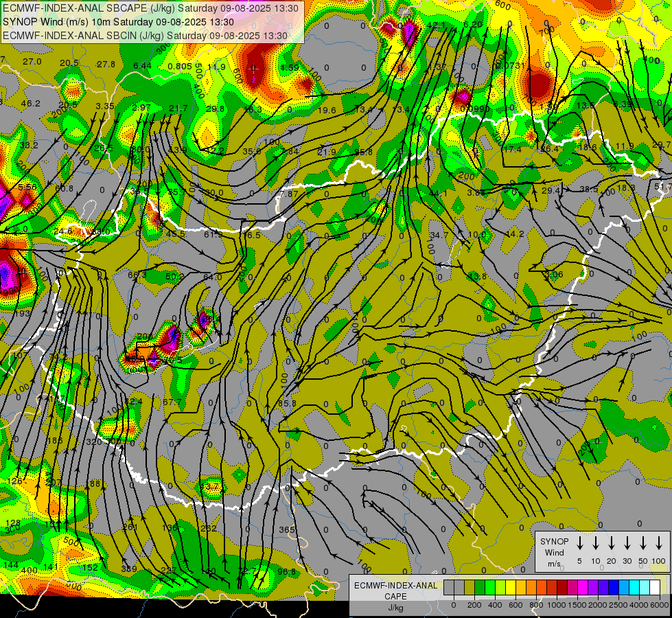Click the 6000 tick label on CAPE scale
The image size is (672, 618).
(660, 605)
